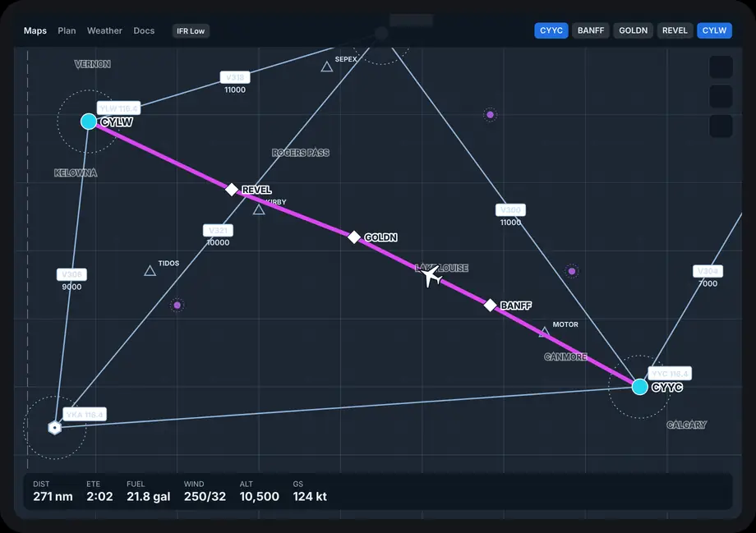Click the top map control button

click(x=721, y=67)
